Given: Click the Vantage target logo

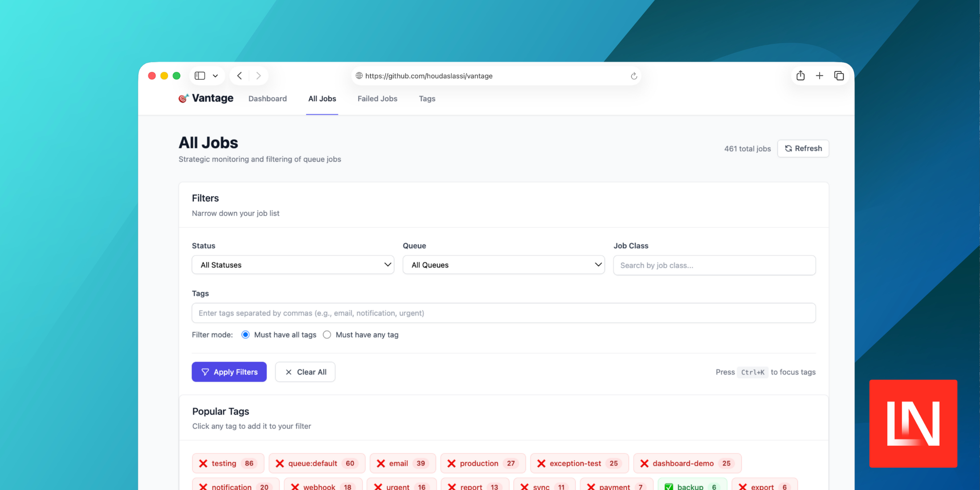Looking at the screenshot, I should tap(183, 98).
